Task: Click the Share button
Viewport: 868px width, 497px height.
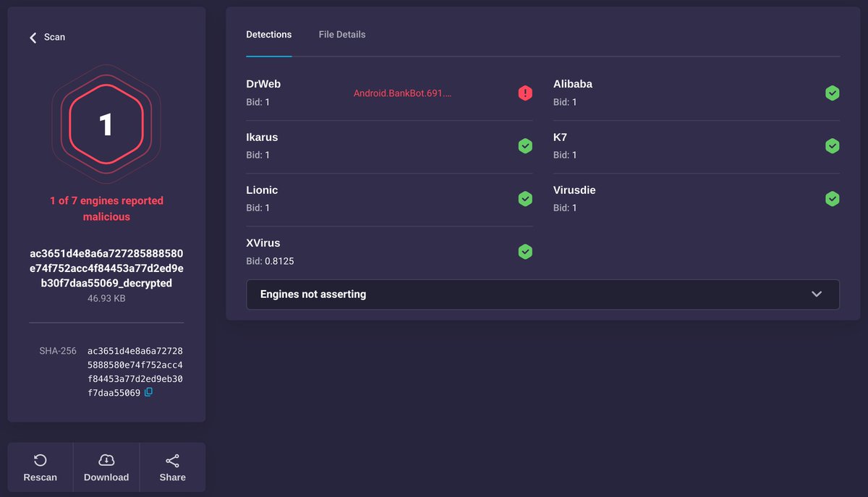Action: pos(172,467)
